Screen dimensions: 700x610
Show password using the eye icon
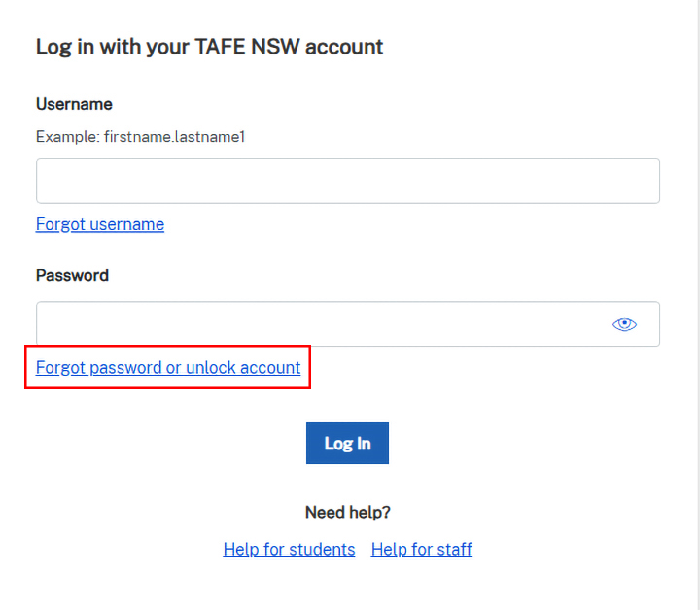(x=624, y=324)
